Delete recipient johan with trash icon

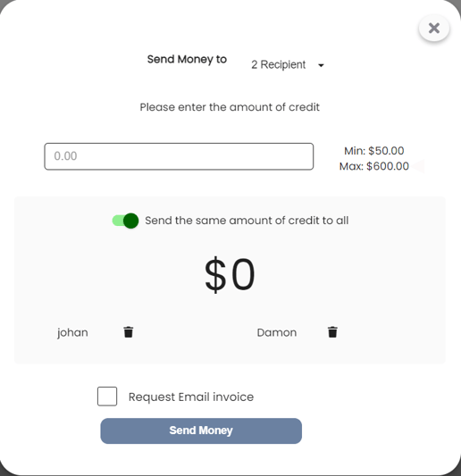129,332
